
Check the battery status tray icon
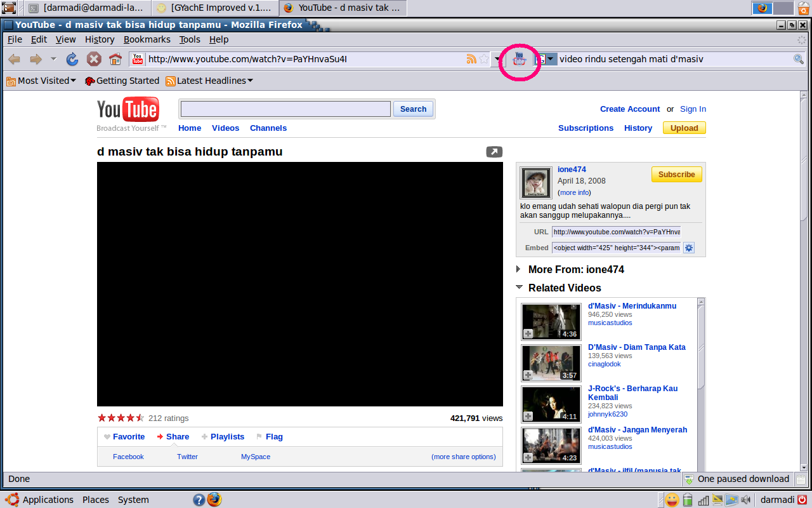click(x=688, y=500)
